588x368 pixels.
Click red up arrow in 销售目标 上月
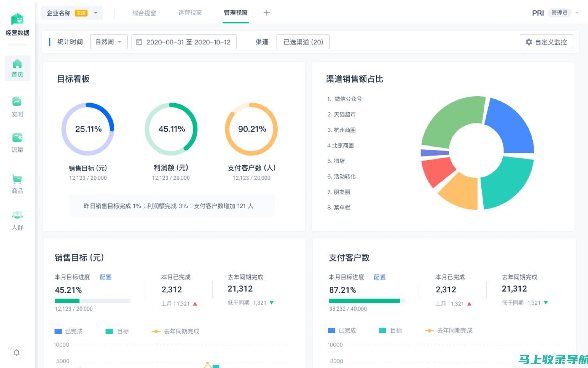click(195, 304)
